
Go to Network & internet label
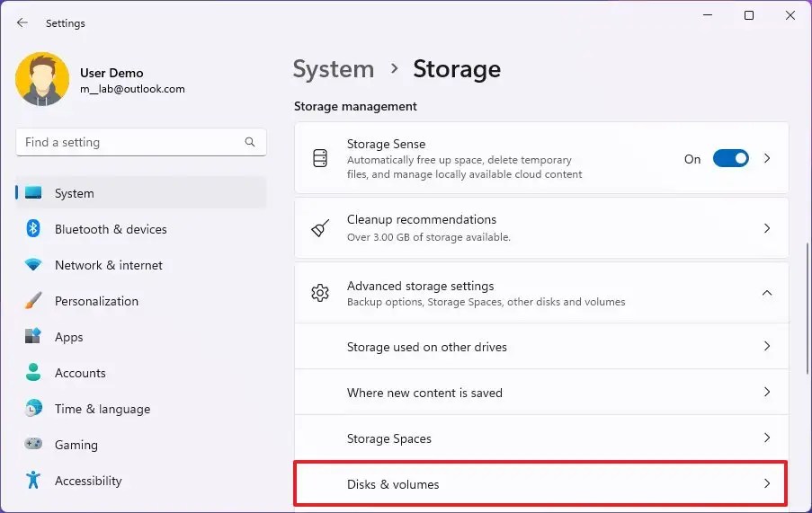click(x=109, y=265)
